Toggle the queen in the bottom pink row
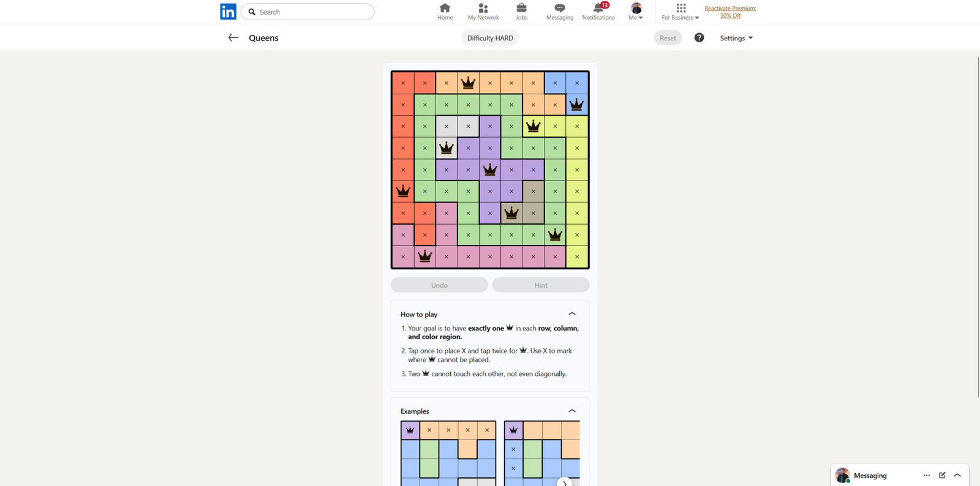This screenshot has height=486, width=980. point(425,256)
